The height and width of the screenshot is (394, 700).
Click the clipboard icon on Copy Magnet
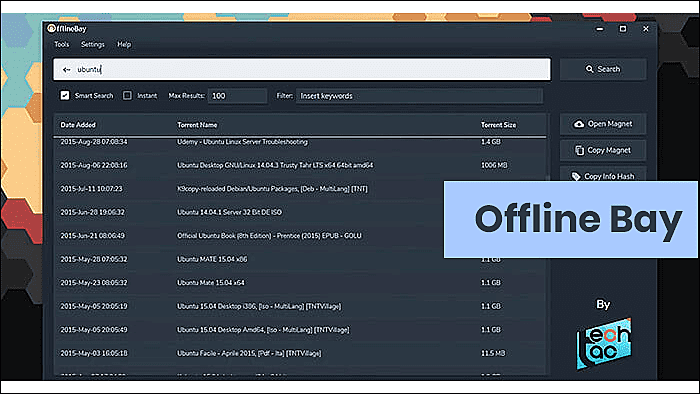point(579,150)
